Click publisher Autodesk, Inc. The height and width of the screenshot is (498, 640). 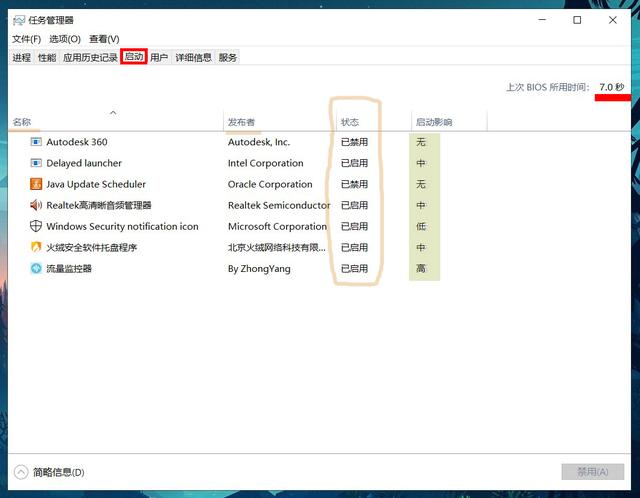[259, 142]
